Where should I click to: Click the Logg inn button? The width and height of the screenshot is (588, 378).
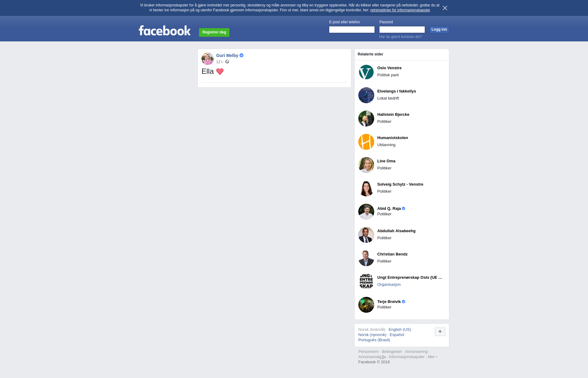[x=439, y=29]
